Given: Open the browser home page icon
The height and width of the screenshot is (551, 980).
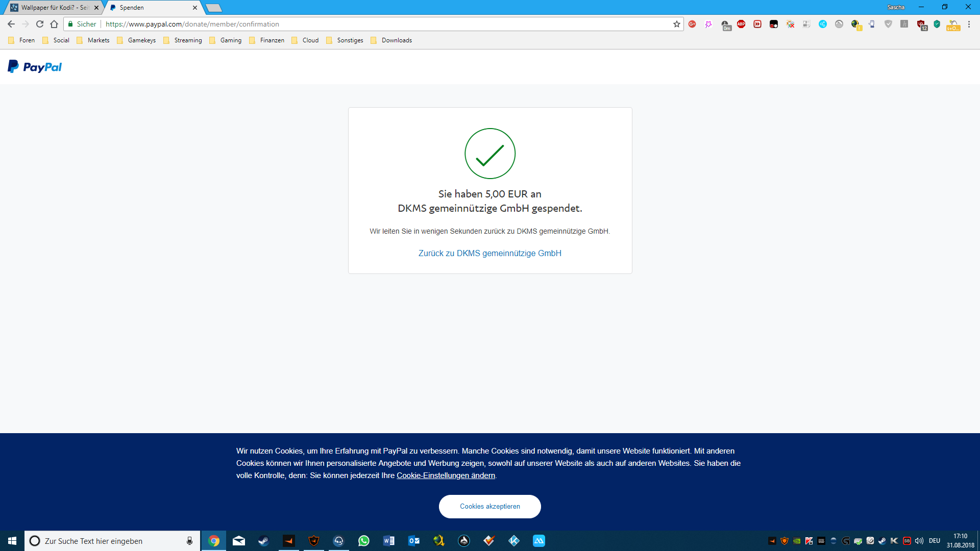Looking at the screenshot, I should click(x=54, y=24).
